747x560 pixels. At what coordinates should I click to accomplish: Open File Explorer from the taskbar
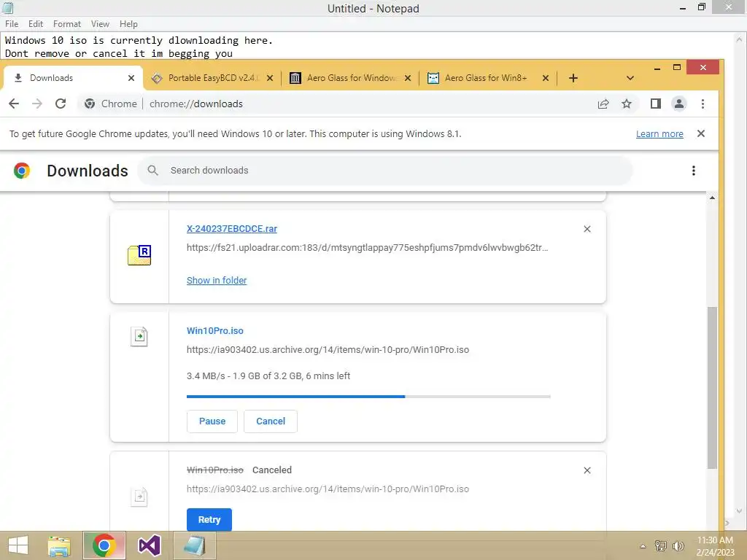[59, 545]
